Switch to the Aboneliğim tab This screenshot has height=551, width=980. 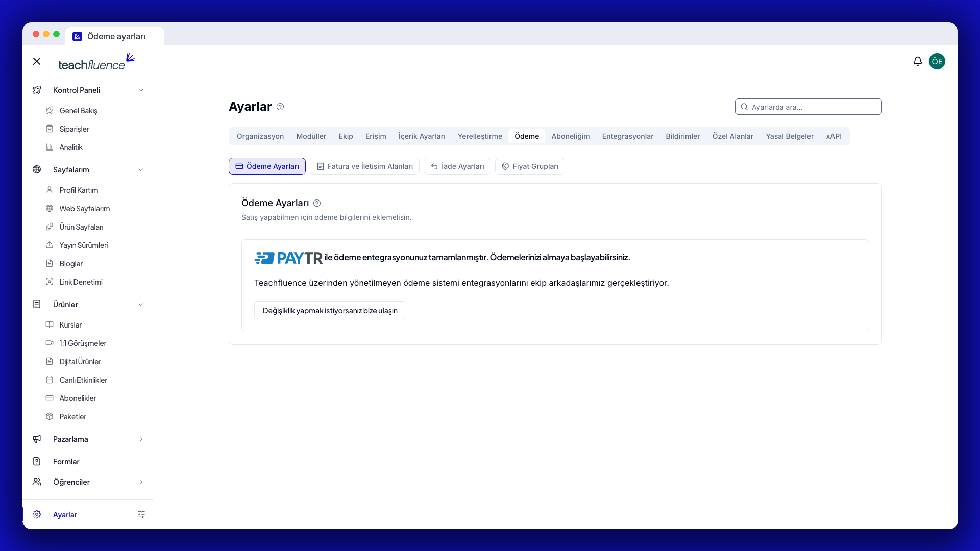570,136
